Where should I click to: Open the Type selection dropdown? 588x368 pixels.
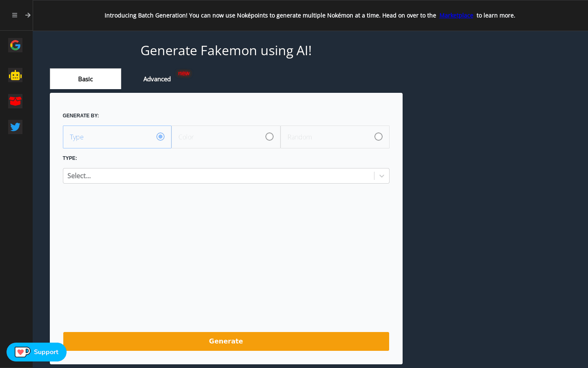pyautogui.click(x=226, y=175)
